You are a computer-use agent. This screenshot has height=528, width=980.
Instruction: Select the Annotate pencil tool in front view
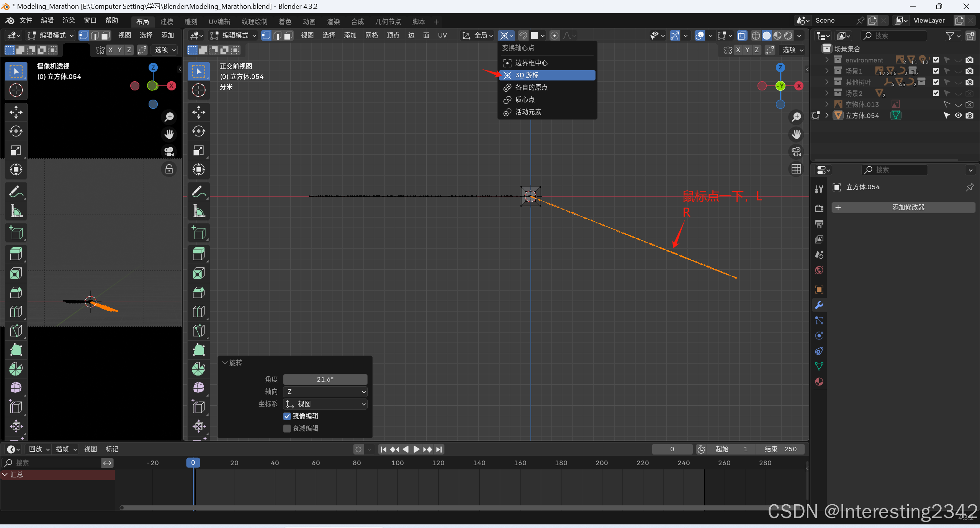198,192
